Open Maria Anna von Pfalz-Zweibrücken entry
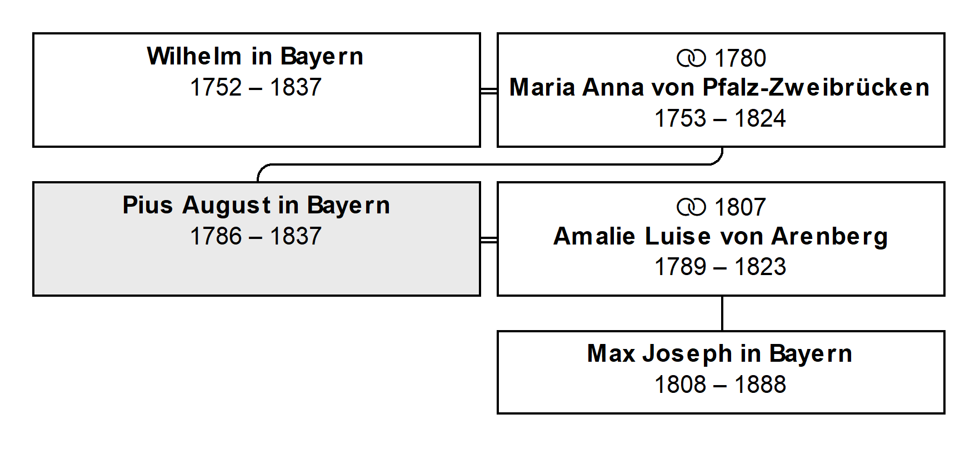The height and width of the screenshot is (449, 980). coord(720,87)
